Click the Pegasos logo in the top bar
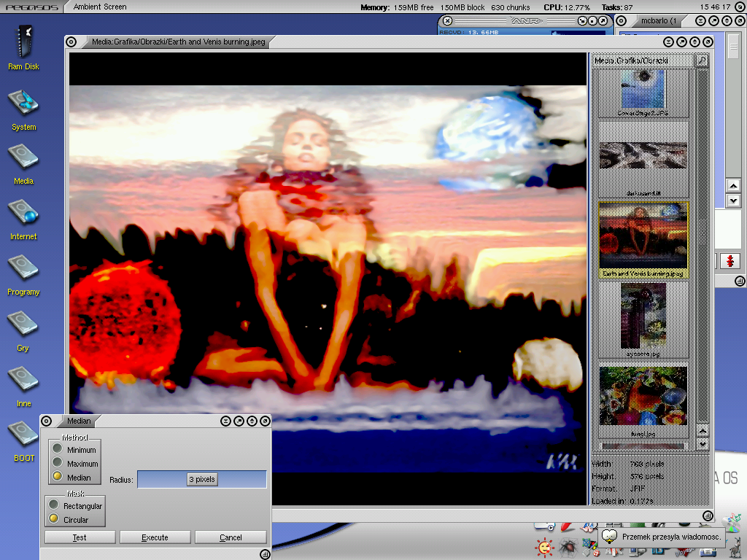This screenshot has width=747, height=560. pyautogui.click(x=32, y=7)
